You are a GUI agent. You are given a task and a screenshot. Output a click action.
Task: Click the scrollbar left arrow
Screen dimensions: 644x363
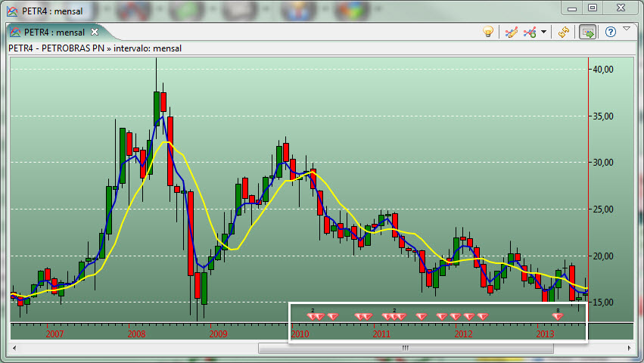tap(14, 348)
